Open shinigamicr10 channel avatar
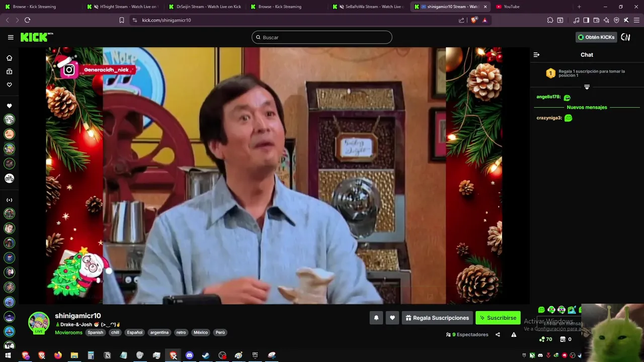The image size is (644, 362). point(39,323)
